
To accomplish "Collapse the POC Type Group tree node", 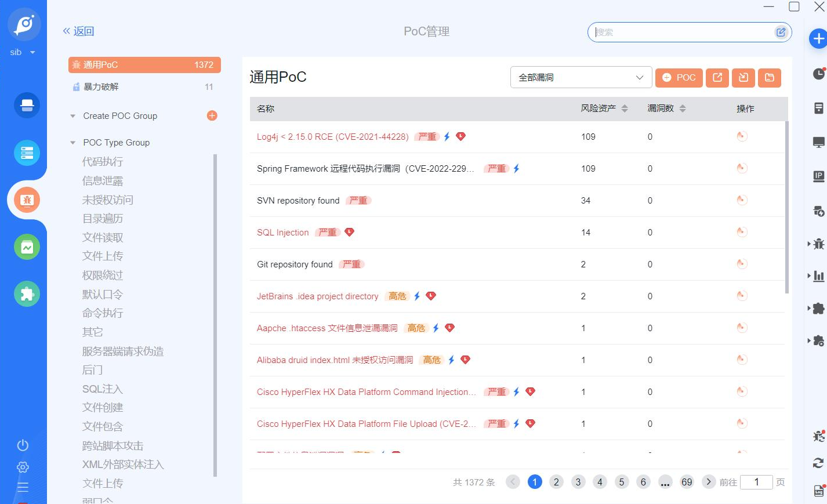I will pos(73,143).
